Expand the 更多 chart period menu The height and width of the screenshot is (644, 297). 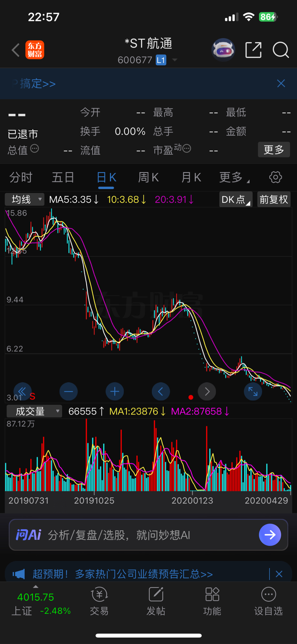point(234,177)
